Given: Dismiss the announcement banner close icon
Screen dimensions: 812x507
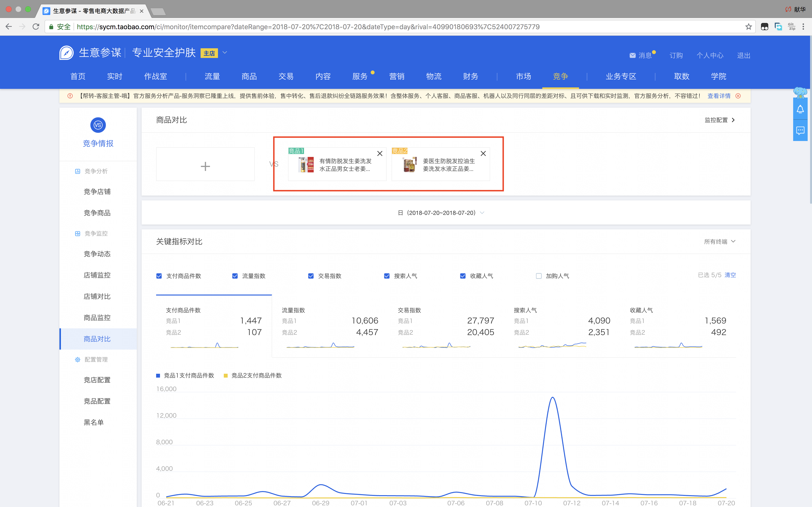Looking at the screenshot, I should pyautogui.click(x=738, y=96).
